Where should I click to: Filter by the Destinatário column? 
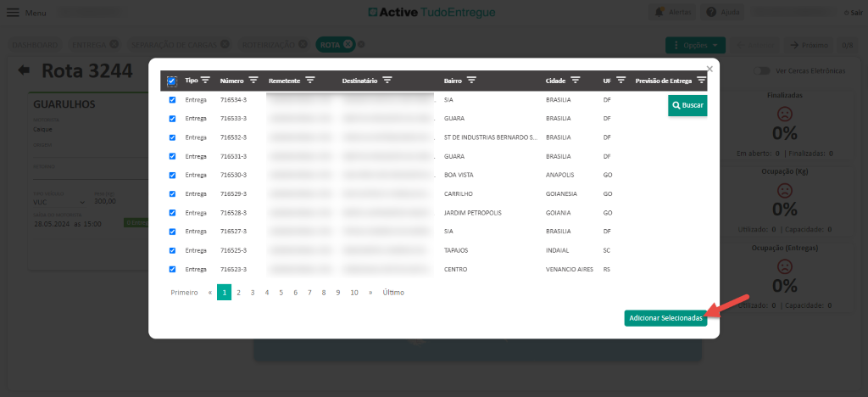coord(387,81)
